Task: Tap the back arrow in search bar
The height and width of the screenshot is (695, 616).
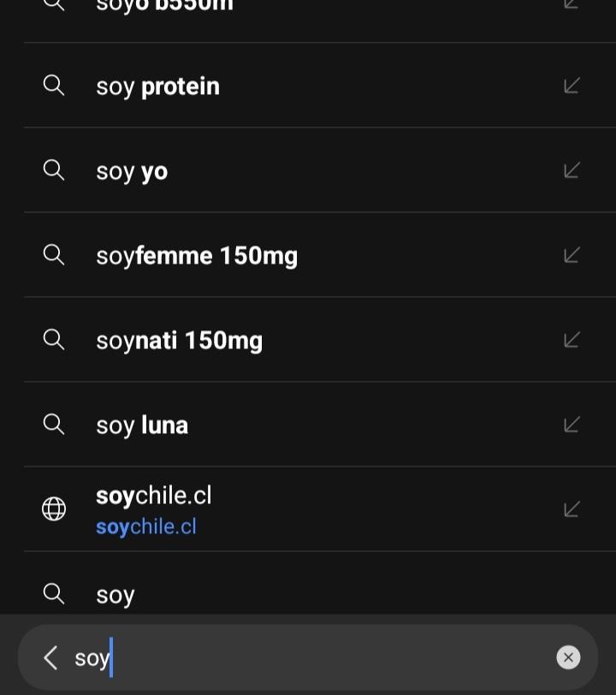Action: click(50, 657)
